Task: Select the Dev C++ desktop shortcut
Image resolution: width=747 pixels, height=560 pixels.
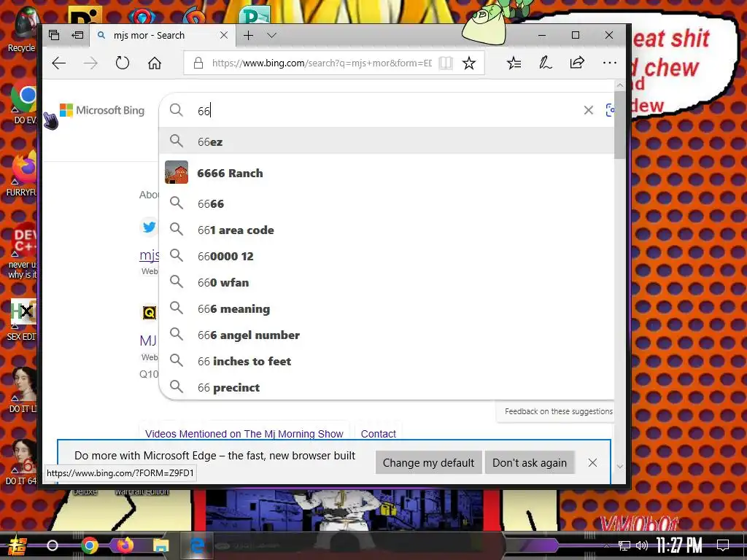Action: [x=23, y=250]
